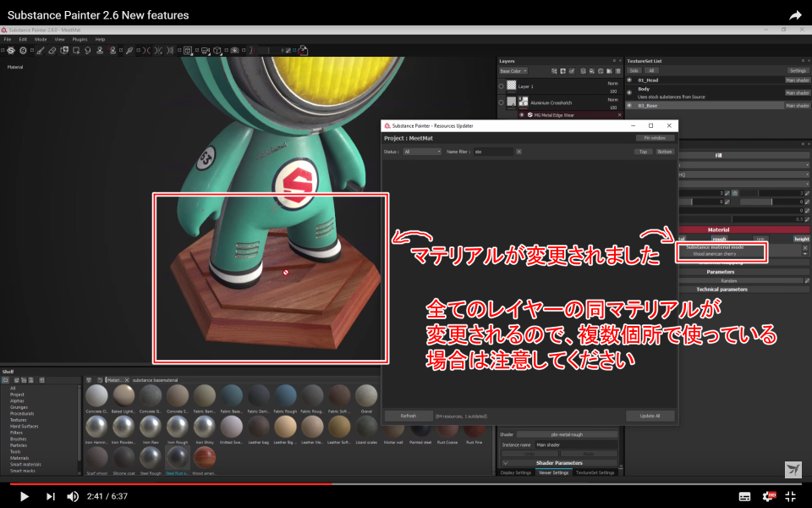
Task: Click the shelf folder view icon
Action: tap(5, 380)
